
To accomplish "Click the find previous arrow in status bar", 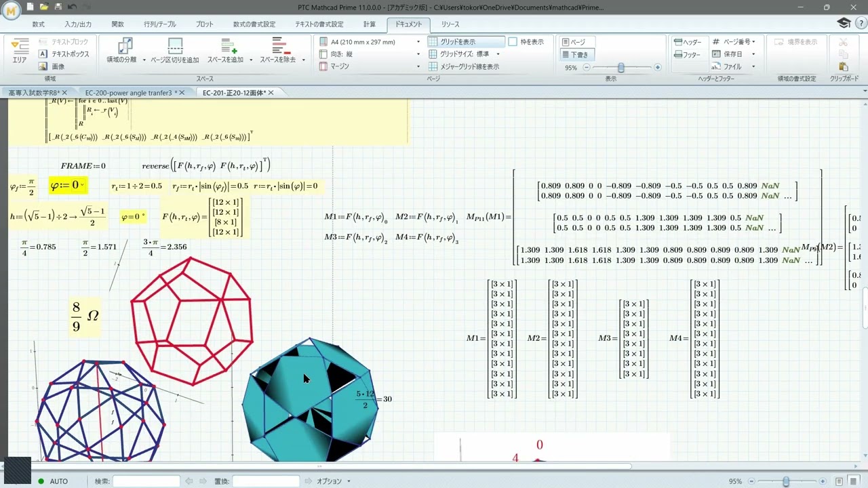I will click(191, 481).
